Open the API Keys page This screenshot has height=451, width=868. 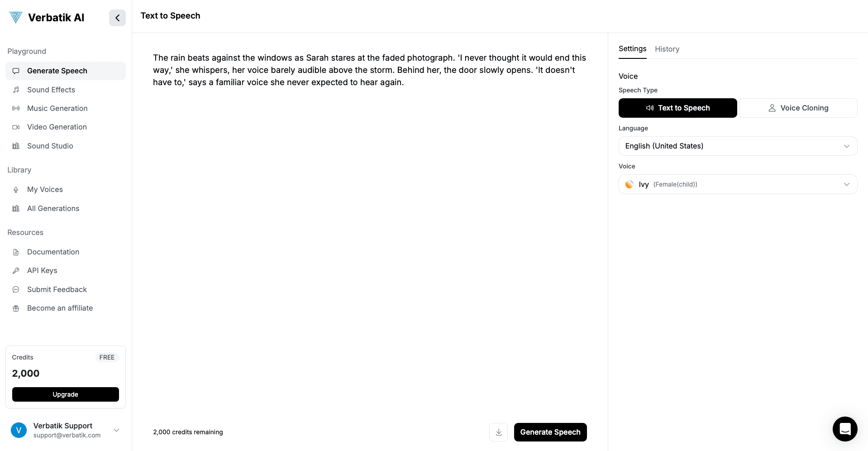coord(42,270)
